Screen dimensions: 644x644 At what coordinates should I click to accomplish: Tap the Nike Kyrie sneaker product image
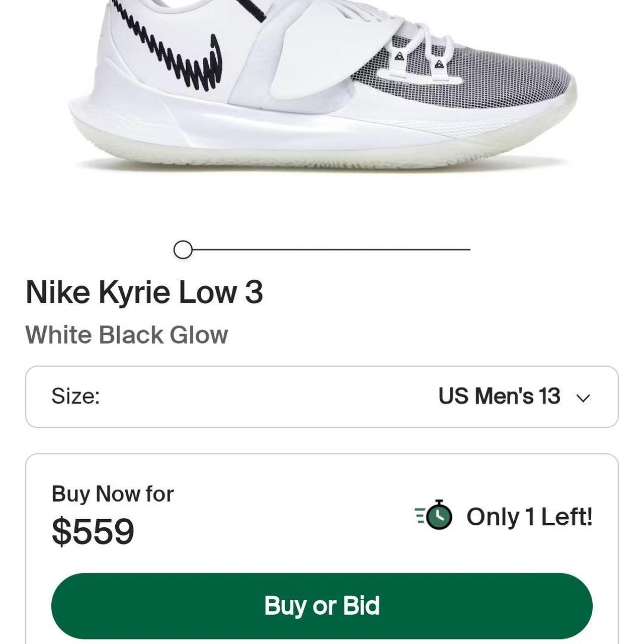322,86
